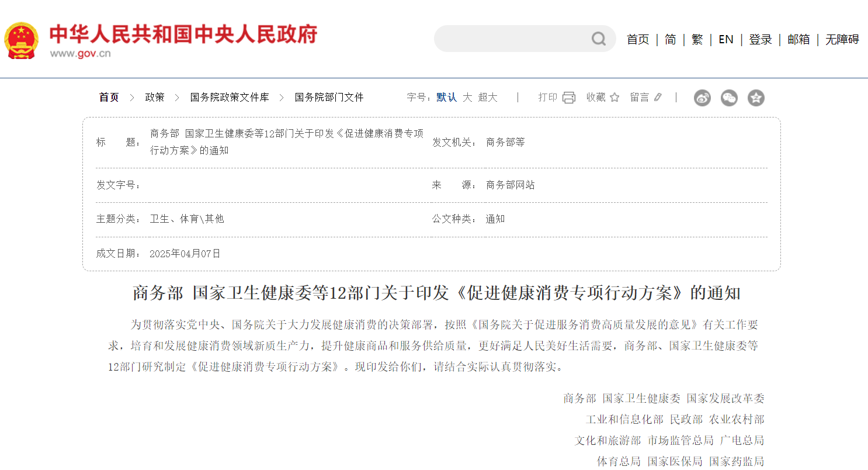Share via the QQ Zone star icon
The width and height of the screenshot is (868, 470).
[756, 98]
